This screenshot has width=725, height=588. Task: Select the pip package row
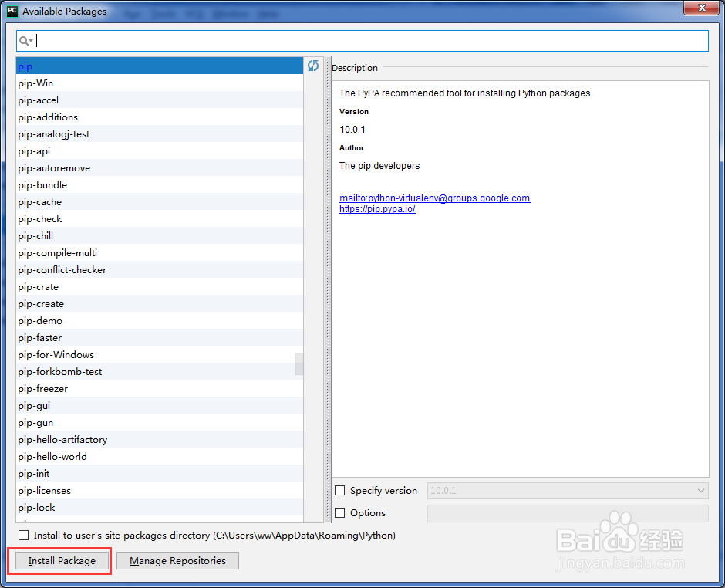(x=160, y=66)
